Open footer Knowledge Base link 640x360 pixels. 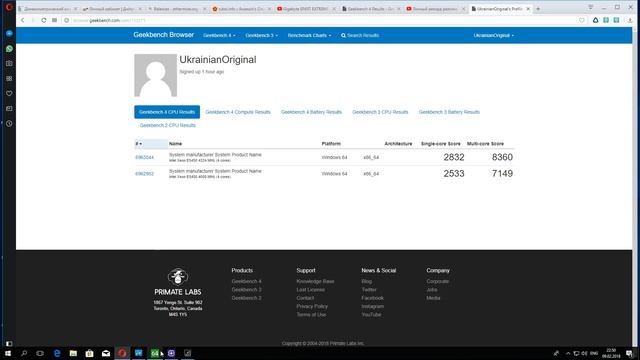315,281
